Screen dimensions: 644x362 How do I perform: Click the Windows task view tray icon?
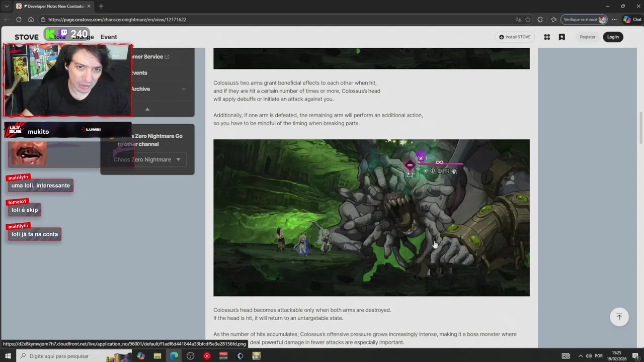pyautogui.click(x=566, y=356)
